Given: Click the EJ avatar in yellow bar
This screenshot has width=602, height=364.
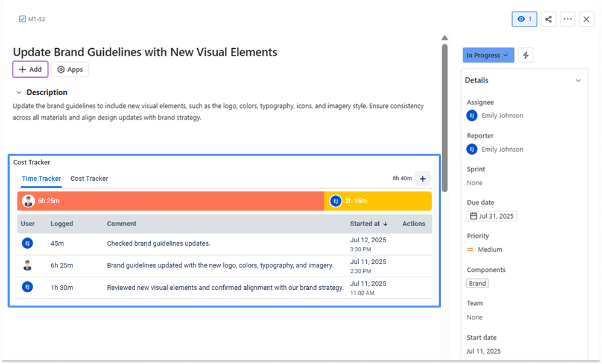Looking at the screenshot, I should 335,201.
